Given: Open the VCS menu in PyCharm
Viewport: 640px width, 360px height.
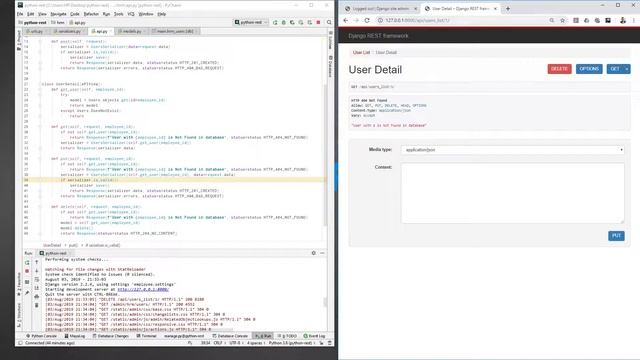Looking at the screenshot, I should [x=131, y=14].
